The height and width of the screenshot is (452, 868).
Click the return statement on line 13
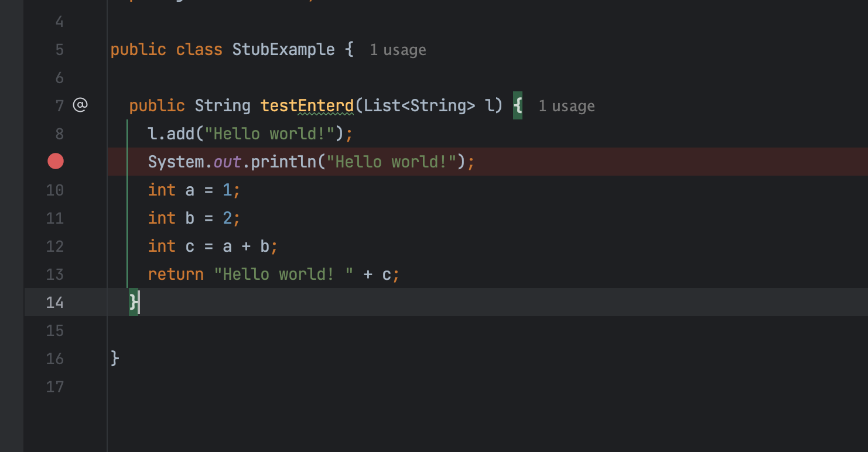click(274, 274)
